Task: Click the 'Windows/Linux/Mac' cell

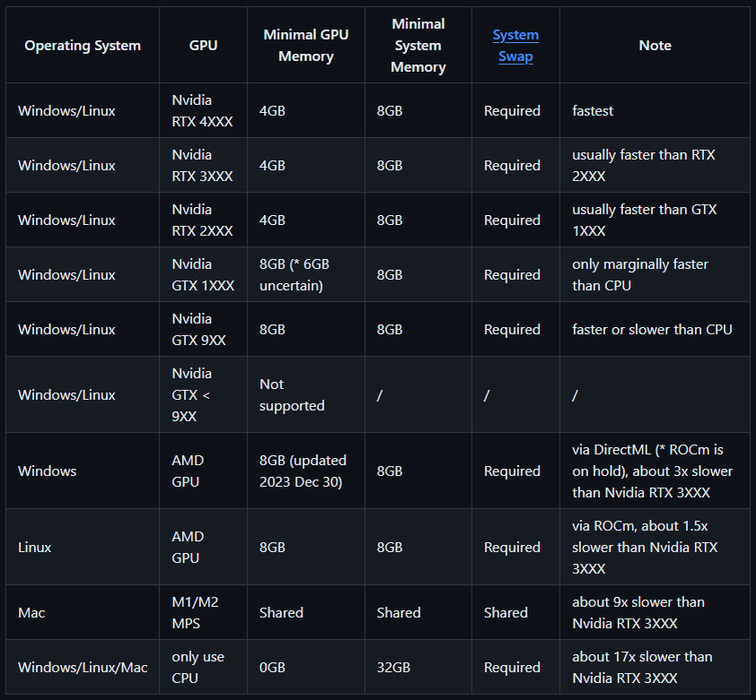Action: click(x=83, y=667)
